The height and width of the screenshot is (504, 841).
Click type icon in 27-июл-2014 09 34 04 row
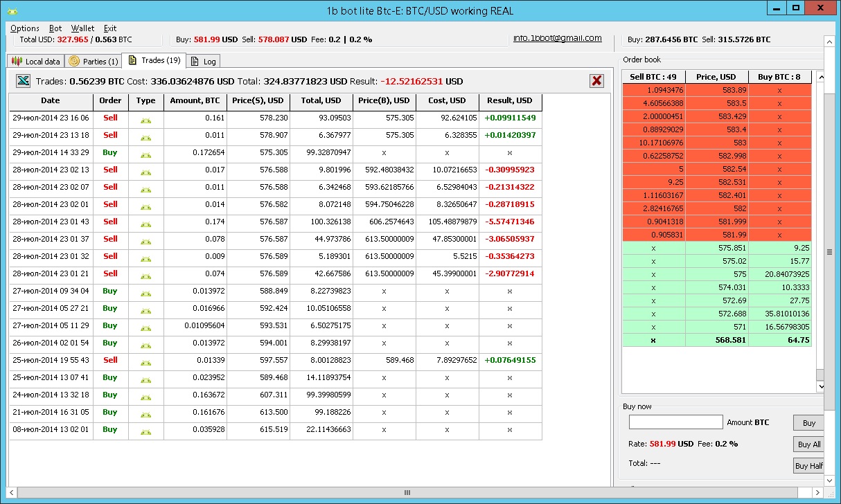[145, 293]
